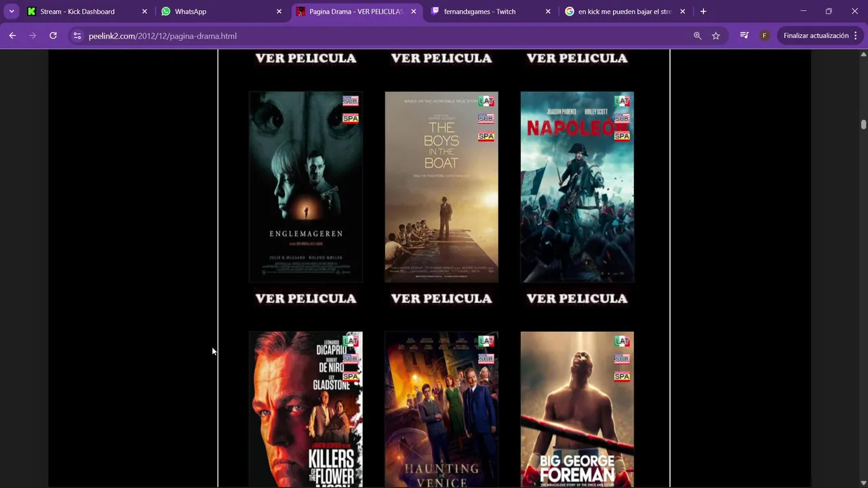
Task: Click SPA badge on The Boys in the Boat
Action: point(486,136)
